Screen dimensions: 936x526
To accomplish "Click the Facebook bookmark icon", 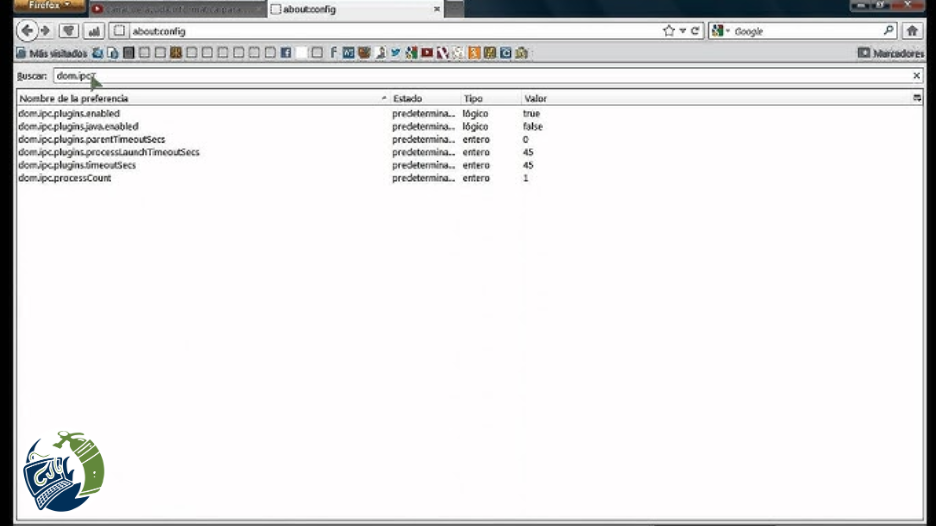I will [286, 53].
